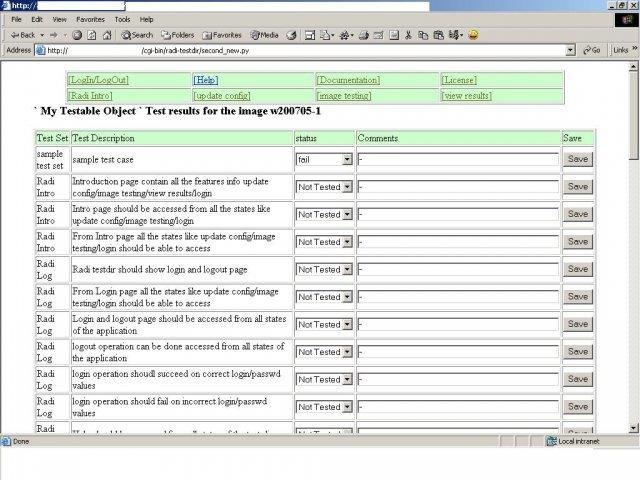Follow the [update config] link
Screen dimensions: 640x480
click(x=221, y=96)
